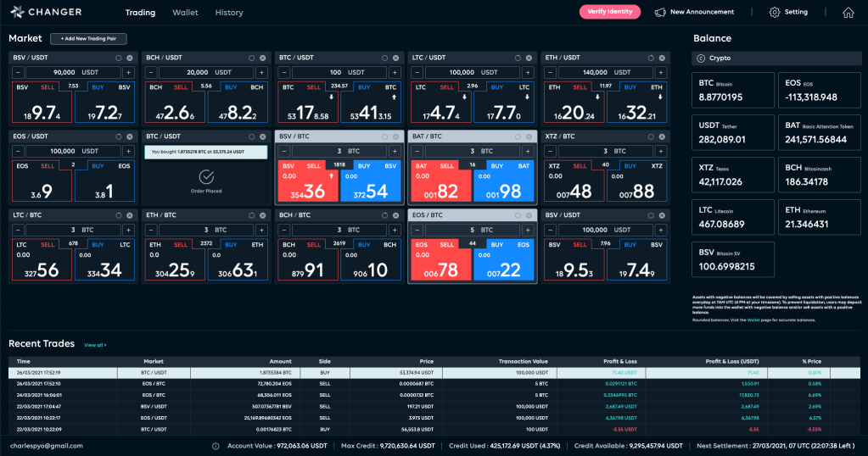
Task: Decrease EOS / USDT amount with minus
Action: pos(17,152)
